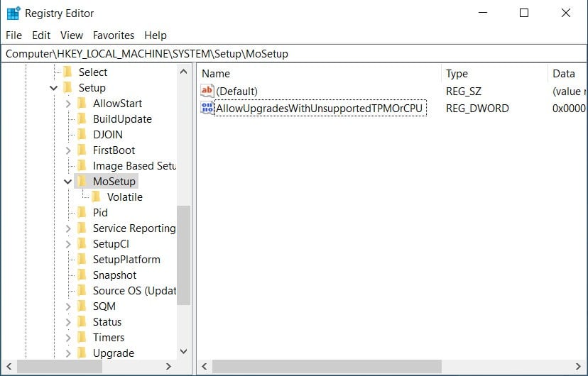Click the Upgrade folder icon
Viewport: 588px width, 376px height.
point(82,353)
